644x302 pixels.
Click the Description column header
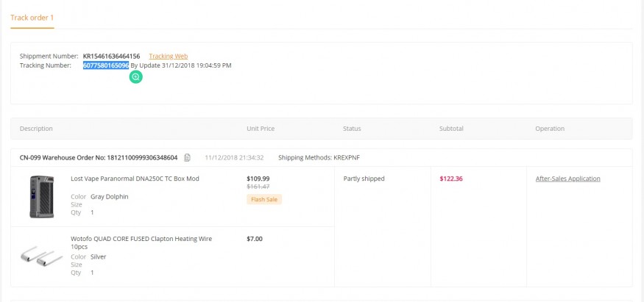point(36,129)
